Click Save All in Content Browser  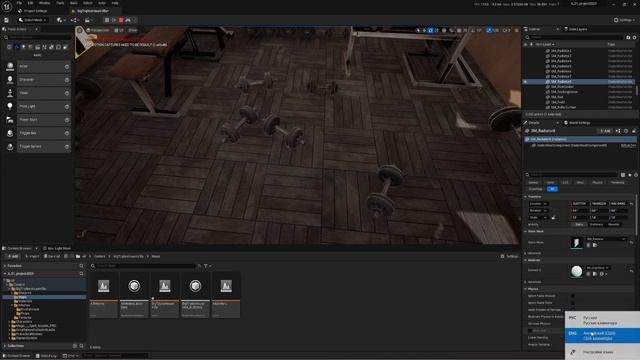(52, 256)
